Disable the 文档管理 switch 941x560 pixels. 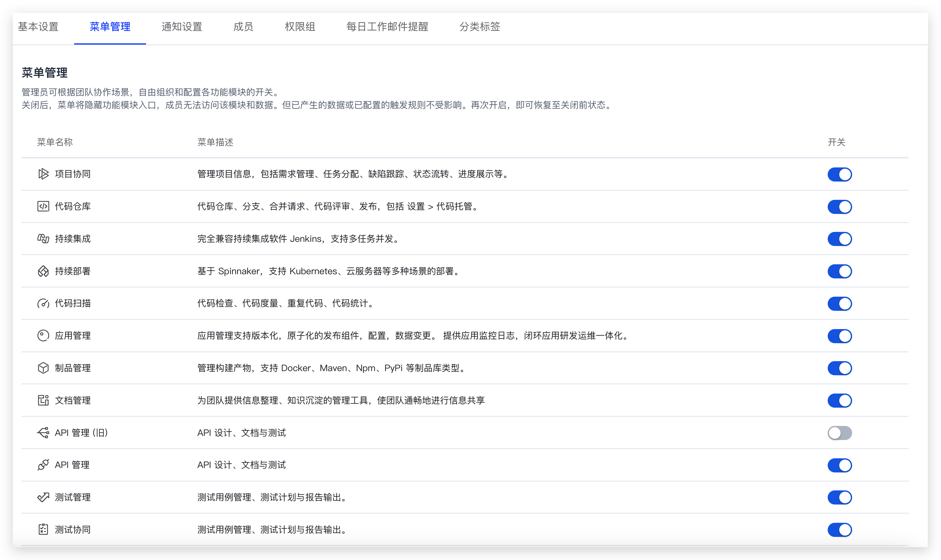click(x=840, y=401)
